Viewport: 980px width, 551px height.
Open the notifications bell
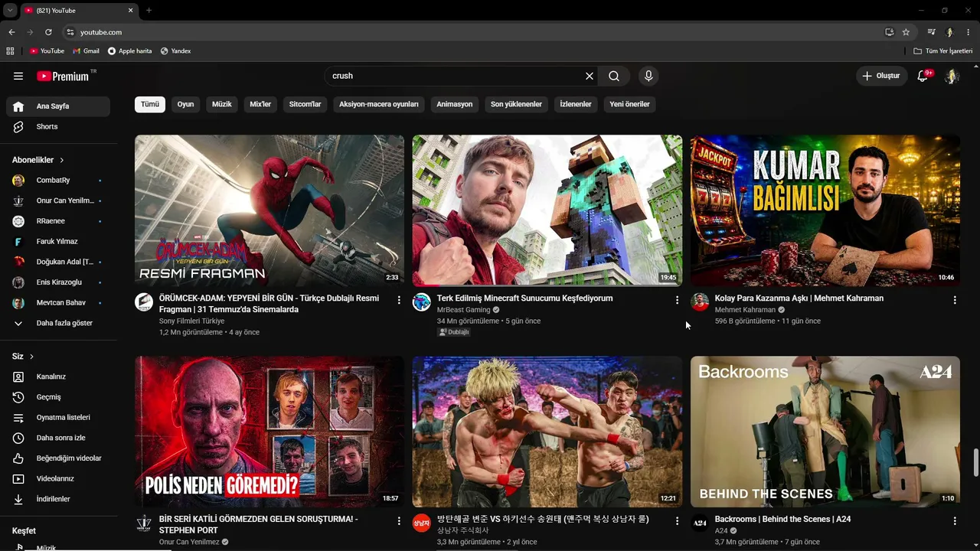(923, 76)
